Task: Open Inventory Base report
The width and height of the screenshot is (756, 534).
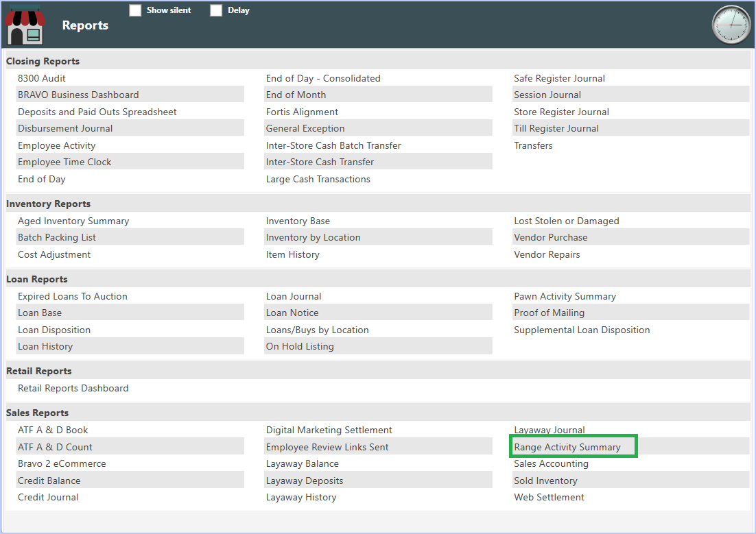Action: [x=298, y=221]
